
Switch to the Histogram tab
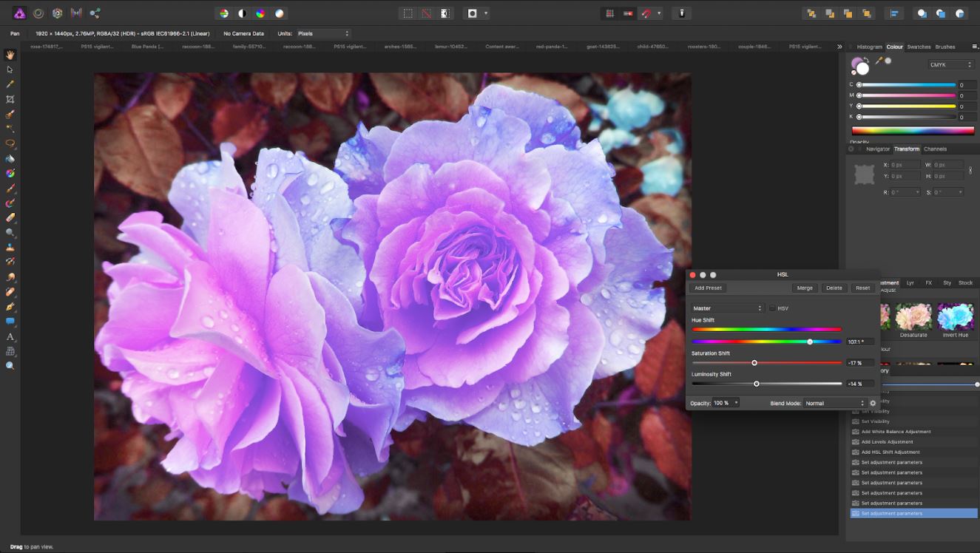(870, 47)
